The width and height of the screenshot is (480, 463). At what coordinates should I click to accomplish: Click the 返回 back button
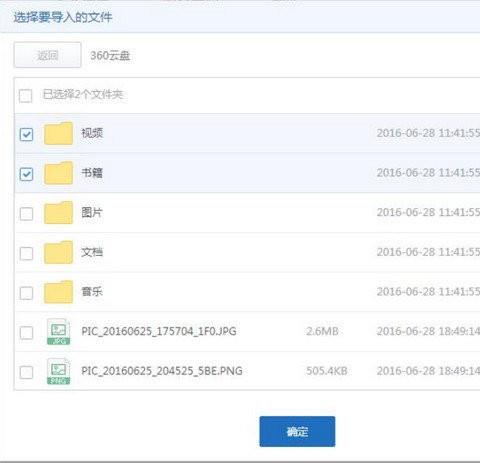pyautogui.click(x=47, y=55)
